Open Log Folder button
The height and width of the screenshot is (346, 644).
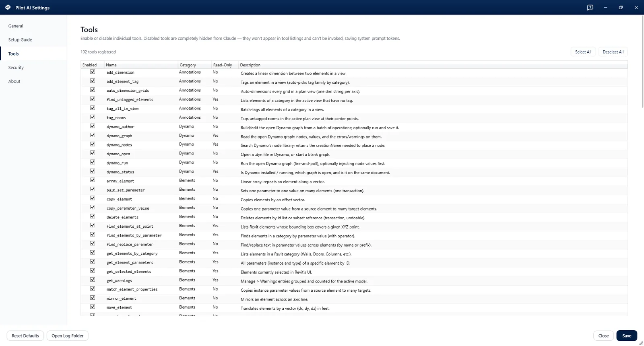67,336
